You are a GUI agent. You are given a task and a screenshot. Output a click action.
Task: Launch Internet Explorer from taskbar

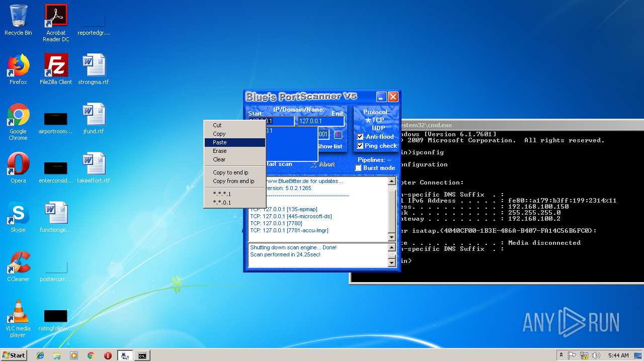[x=40, y=355]
